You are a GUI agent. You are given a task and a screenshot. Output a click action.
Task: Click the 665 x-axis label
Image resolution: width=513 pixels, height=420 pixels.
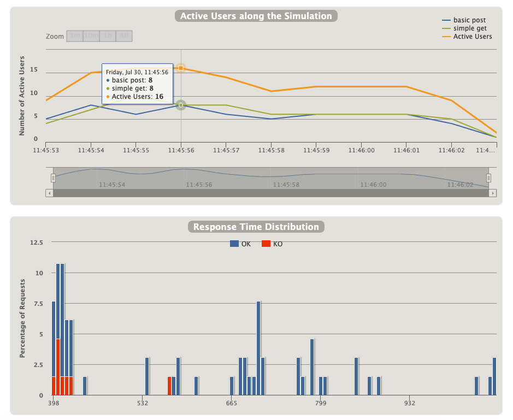(231, 403)
